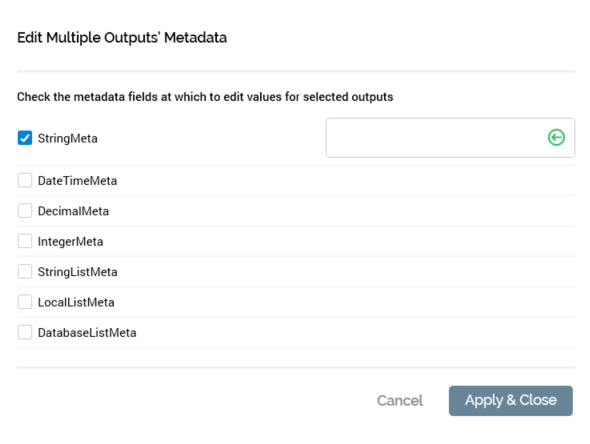Cancel the metadata edit dialog
Screen dimensions: 590x444
pos(400,400)
